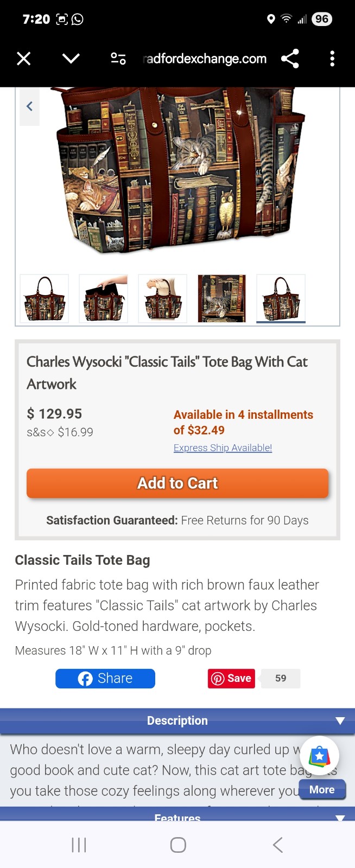Tap the Android home navigation button
This screenshot has width=355, height=868.
(x=178, y=845)
